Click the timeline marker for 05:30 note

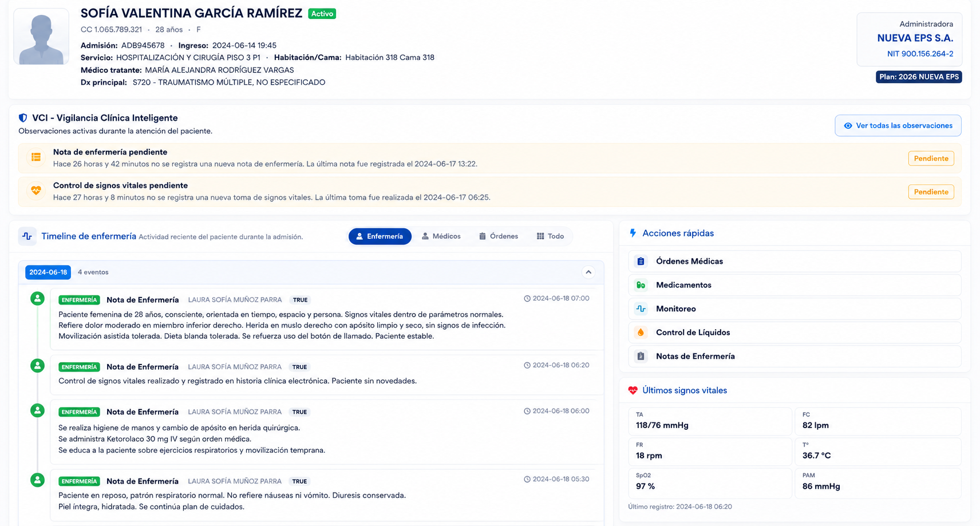38,480
